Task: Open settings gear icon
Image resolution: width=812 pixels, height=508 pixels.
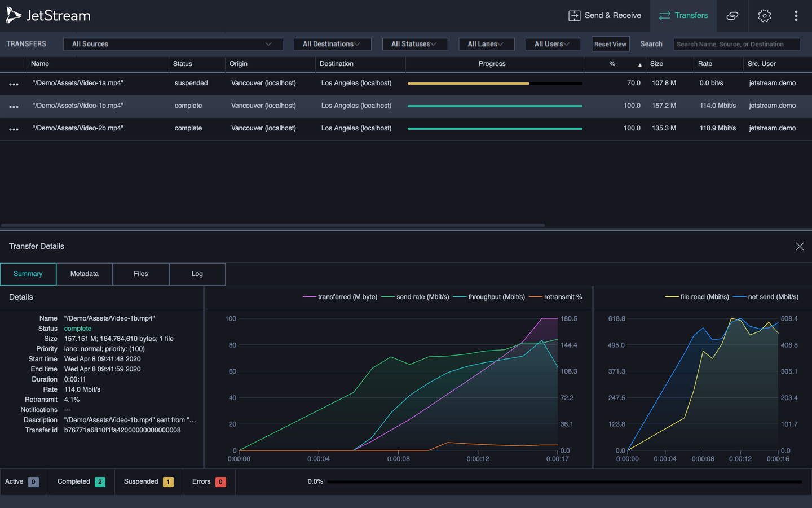Action: pos(765,16)
